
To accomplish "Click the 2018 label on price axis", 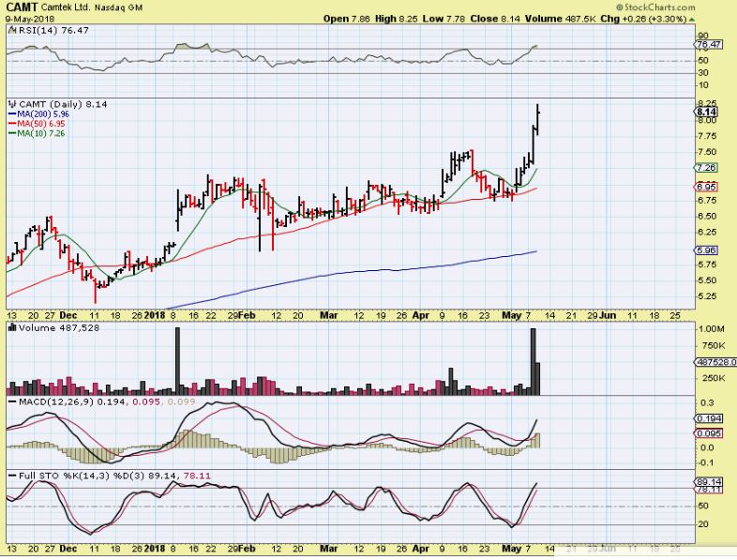I will 154,315.
